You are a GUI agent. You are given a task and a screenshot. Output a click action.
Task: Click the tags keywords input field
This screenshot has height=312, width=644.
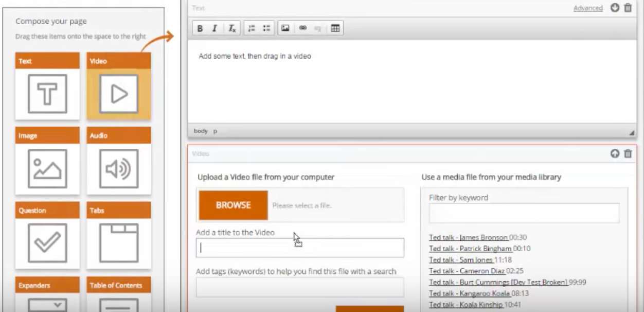click(300, 287)
